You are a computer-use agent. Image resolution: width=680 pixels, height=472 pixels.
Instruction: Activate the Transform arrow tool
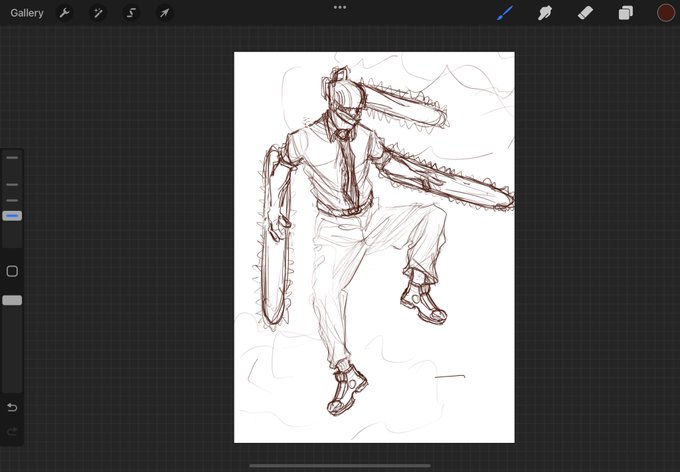click(x=164, y=13)
